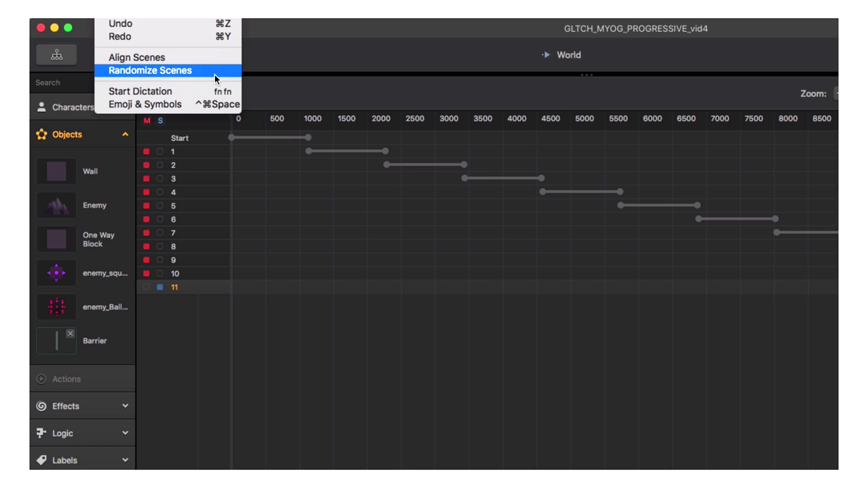Enable solo checkbox for scene 5
This screenshot has width=868, height=488.
pyautogui.click(x=160, y=206)
